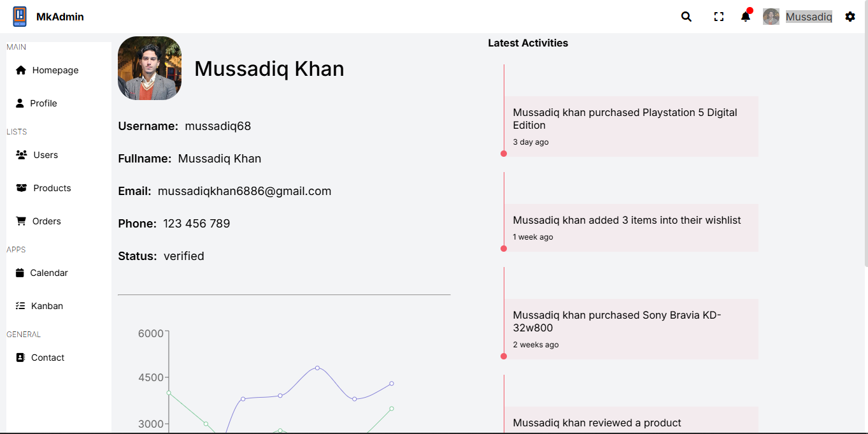Click the Homepage house icon

[21, 70]
